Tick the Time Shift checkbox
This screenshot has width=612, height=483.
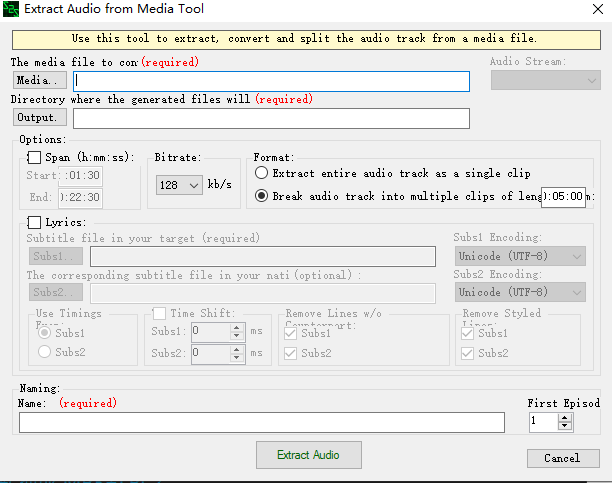coord(160,314)
